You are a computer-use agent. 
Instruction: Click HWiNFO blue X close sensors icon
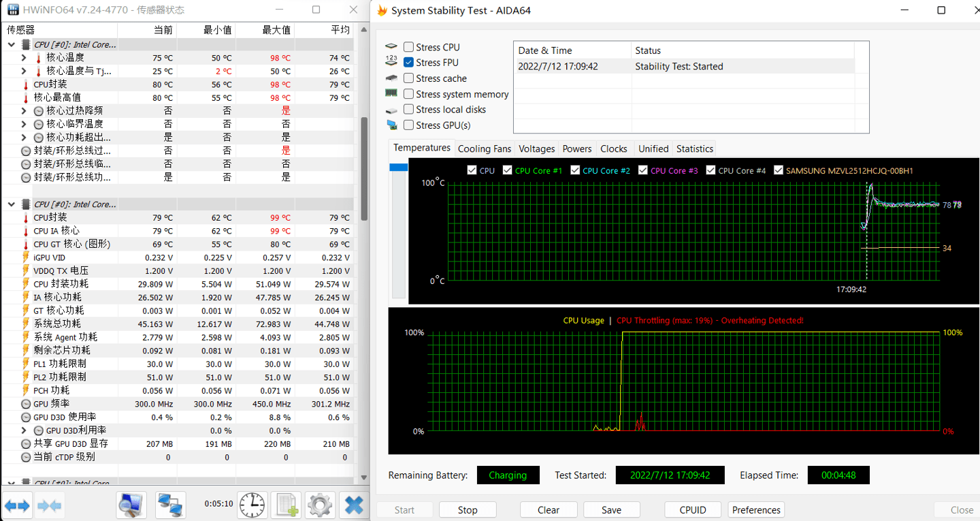(x=354, y=505)
